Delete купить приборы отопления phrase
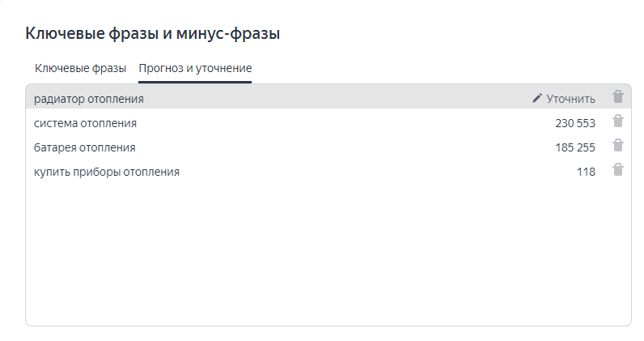This screenshot has width=644, height=341. pos(618,170)
